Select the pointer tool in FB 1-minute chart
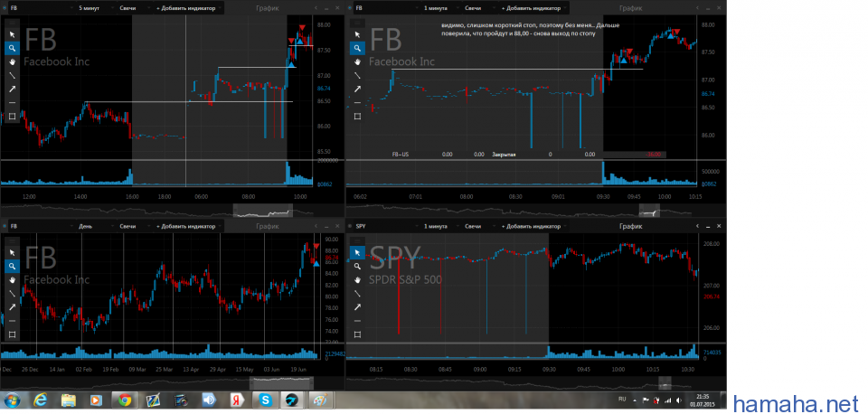 357,34
